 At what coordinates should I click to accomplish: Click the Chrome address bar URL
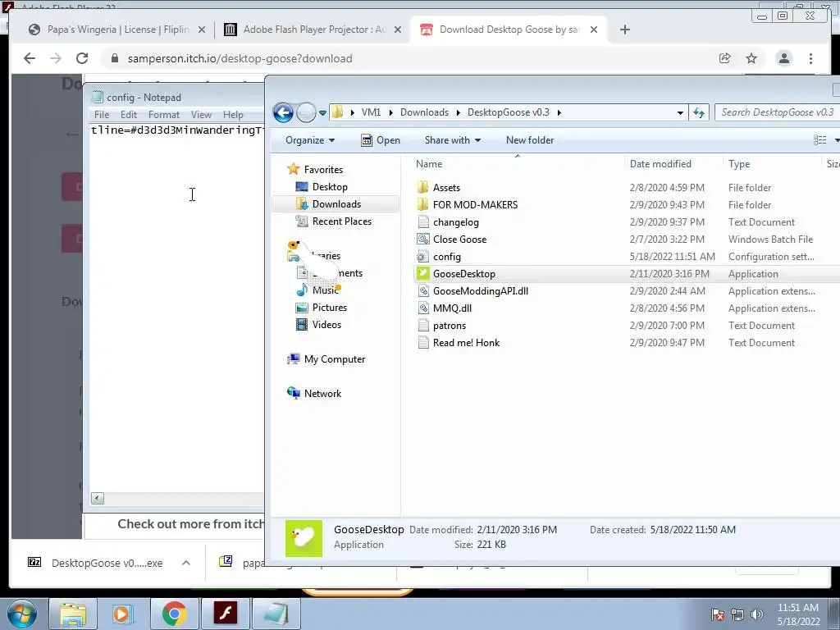pos(240,59)
